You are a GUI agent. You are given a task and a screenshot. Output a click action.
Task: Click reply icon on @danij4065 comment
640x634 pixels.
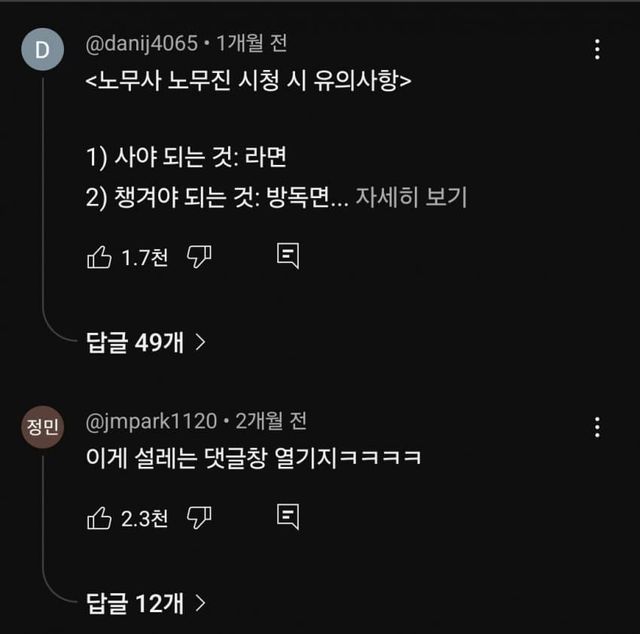click(288, 257)
